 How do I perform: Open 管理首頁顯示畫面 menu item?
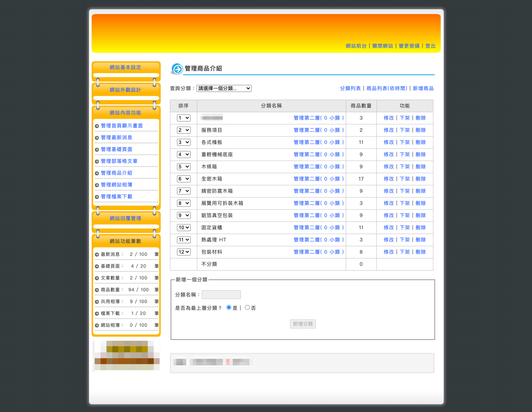pyautogui.click(x=122, y=126)
